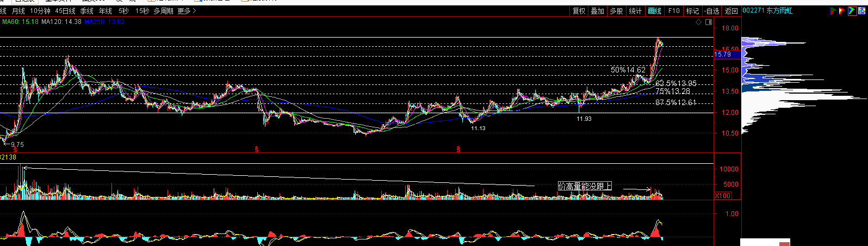Click the 10000 volume axis value
The height and width of the screenshot is (246, 868).
(x=729, y=169)
